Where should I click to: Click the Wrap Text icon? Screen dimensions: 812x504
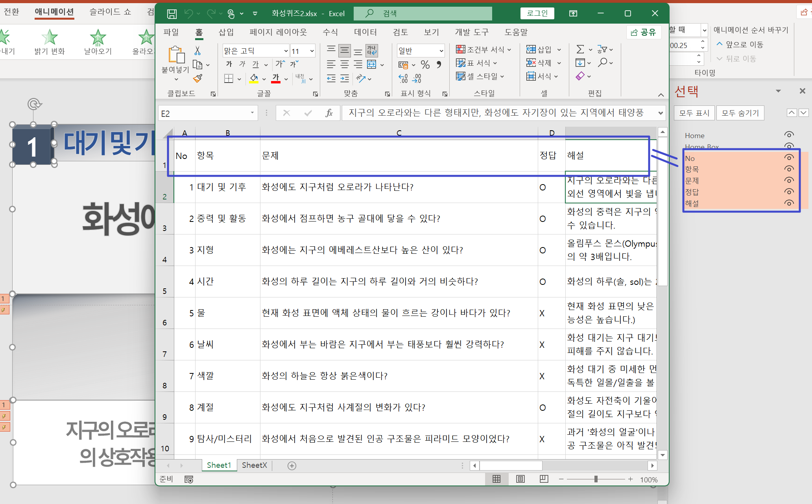click(372, 50)
